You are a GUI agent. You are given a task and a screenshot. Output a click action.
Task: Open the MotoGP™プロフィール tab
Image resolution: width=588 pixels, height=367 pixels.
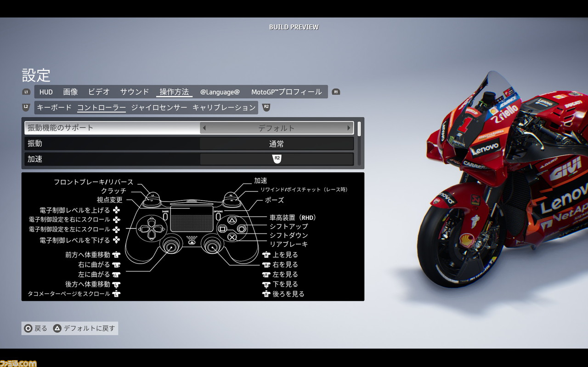coord(287,92)
